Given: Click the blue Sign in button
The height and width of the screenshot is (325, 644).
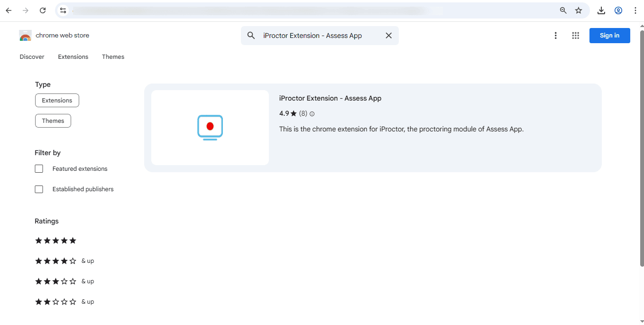Looking at the screenshot, I should click(609, 36).
